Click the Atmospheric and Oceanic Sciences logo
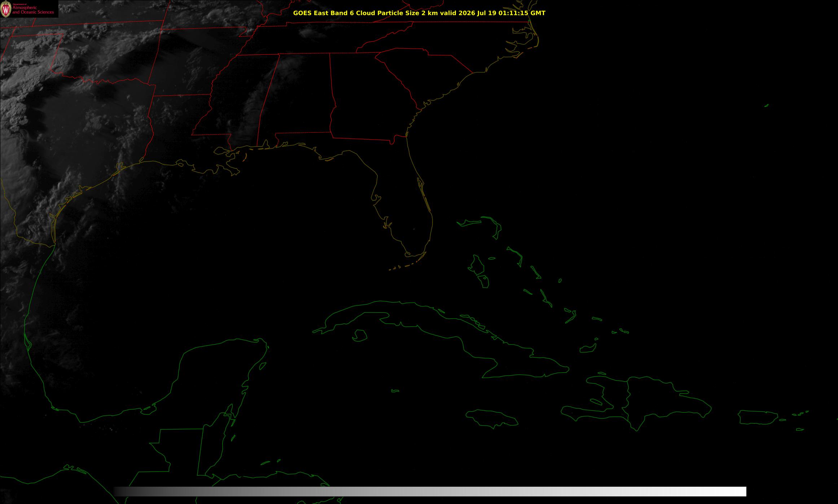The width and height of the screenshot is (838, 504). tap(29, 9)
